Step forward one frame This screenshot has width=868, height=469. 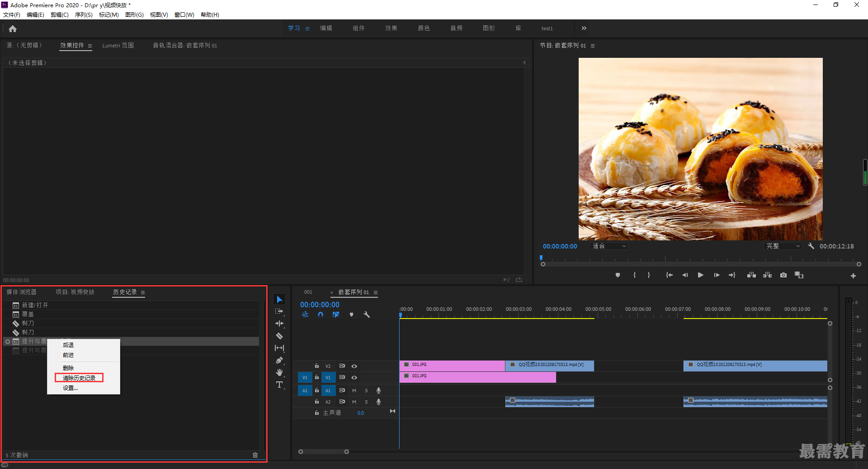[x=717, y=275]
